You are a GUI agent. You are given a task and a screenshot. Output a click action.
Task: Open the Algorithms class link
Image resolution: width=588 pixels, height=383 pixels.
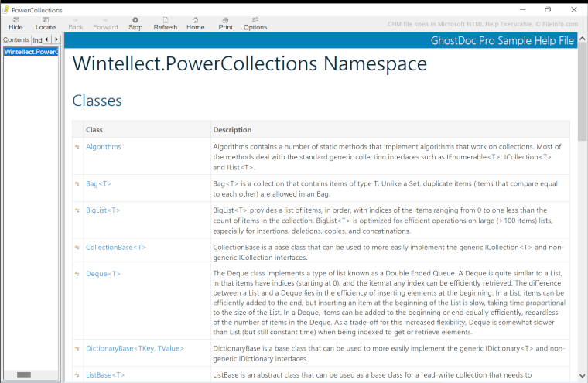tap(104, 147)
